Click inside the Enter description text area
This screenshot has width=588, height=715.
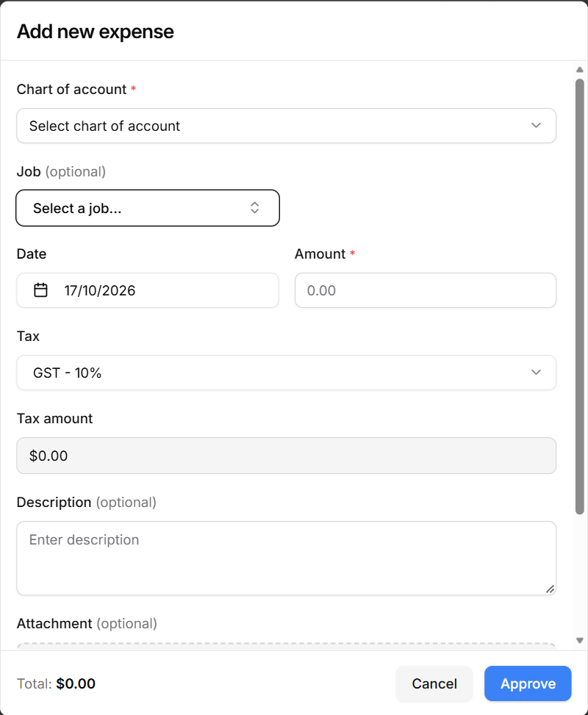coord(286,558)
